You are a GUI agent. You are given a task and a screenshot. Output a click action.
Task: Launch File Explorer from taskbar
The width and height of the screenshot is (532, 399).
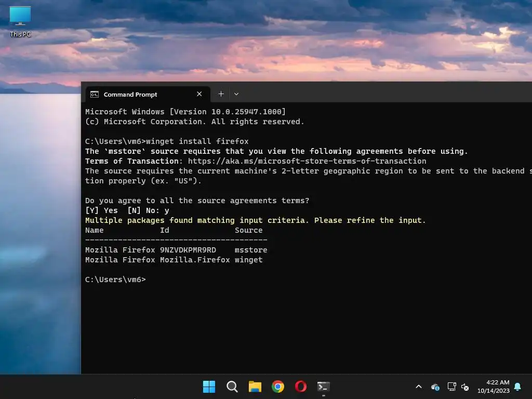pyautogui.click(x=255, y=387)
